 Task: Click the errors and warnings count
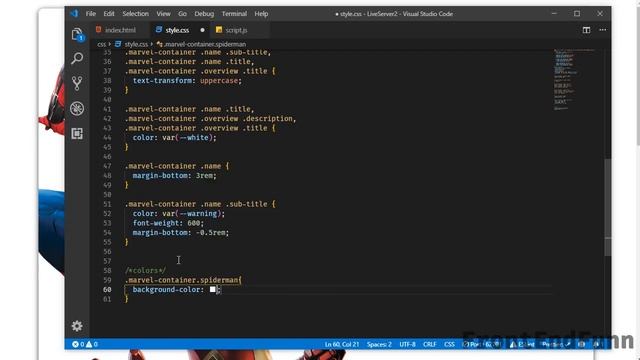coord(85,344)
